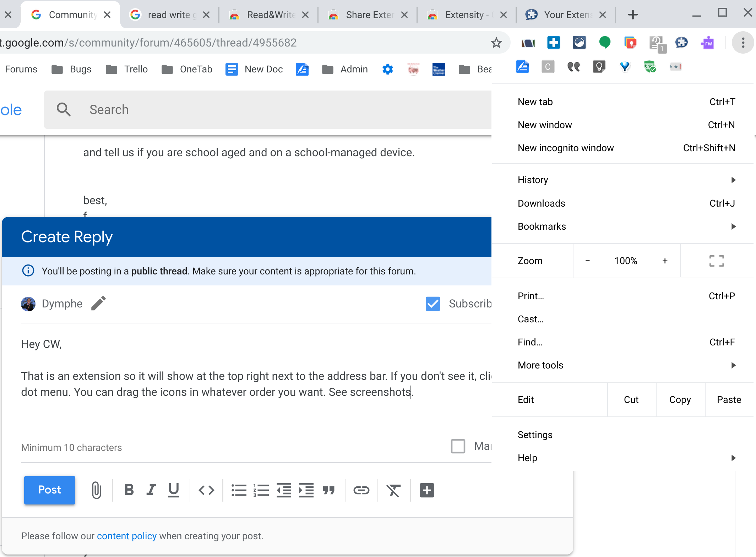Click the attach file paperclip icon
This screenshot has height=557, width=756.
coord(96,490)
